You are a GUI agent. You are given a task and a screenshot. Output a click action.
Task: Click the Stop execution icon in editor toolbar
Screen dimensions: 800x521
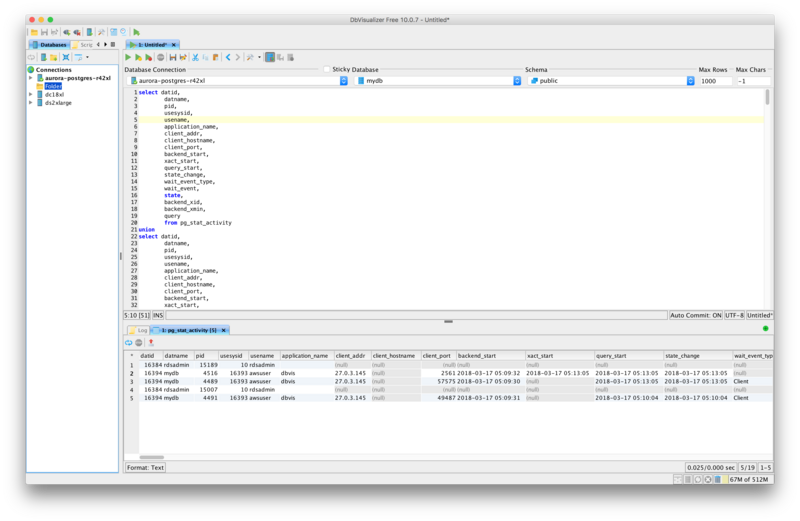tap(160, 57)
